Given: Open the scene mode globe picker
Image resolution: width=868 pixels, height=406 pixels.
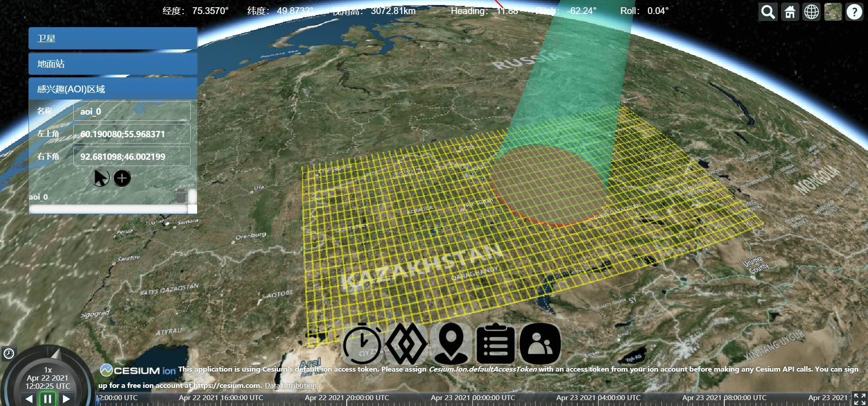Looking at the screenshot, I should click(811, 12).
